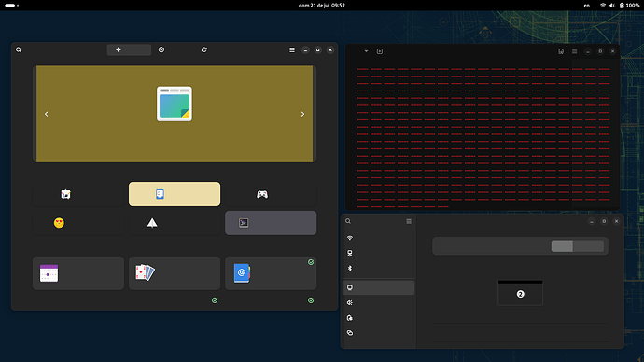644x362 pixels.
Task: Click the Wi-Fi status icon in top bar
Action: pos(603,6)
